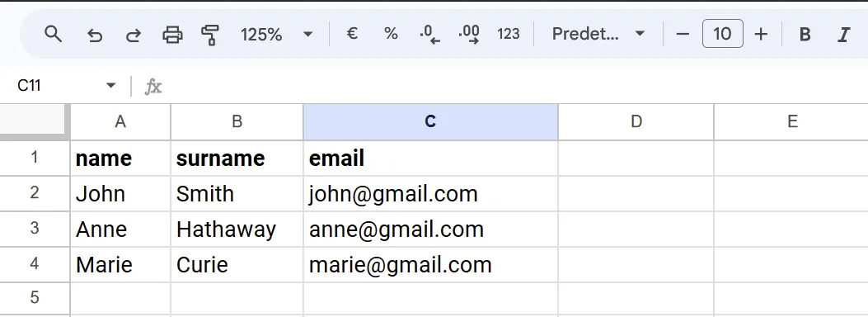Screen dimensions: 868x317
Task: Select column C header
Action: pos(430,122)
